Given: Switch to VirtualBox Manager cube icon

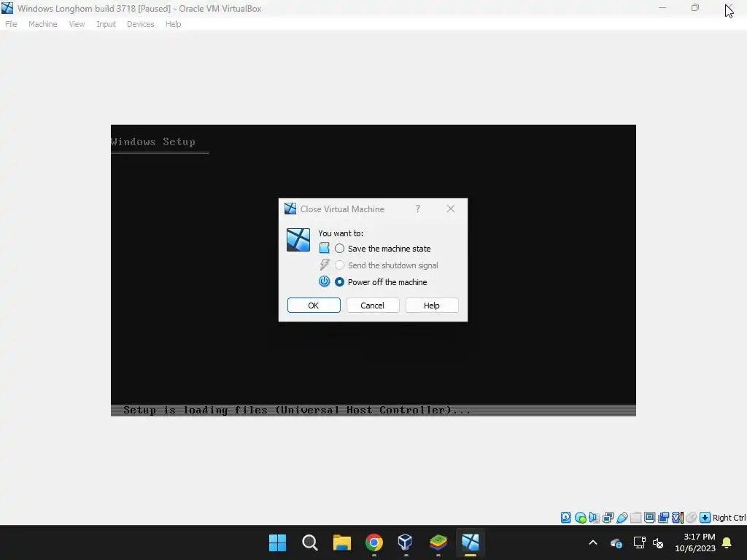Looking at the screenshot, I should [406, 542].
